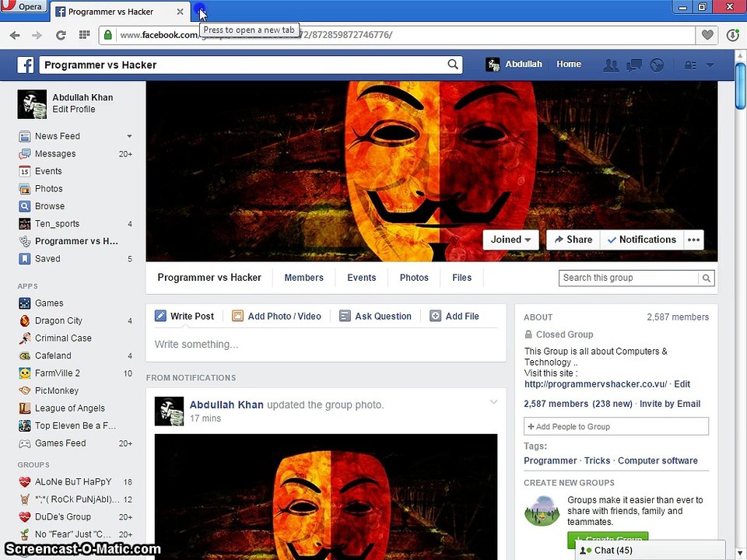Click the green padlock security icon
This screenshot has height=560, width=747.
(108, 35)
